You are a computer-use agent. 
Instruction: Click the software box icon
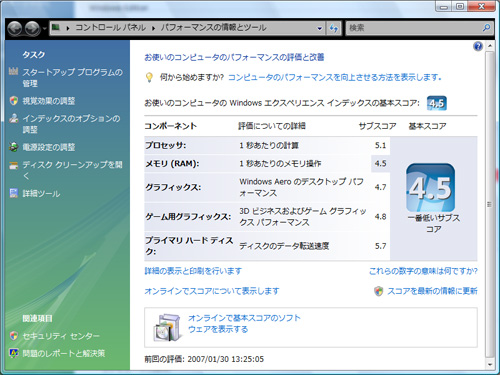click(168, 328)
